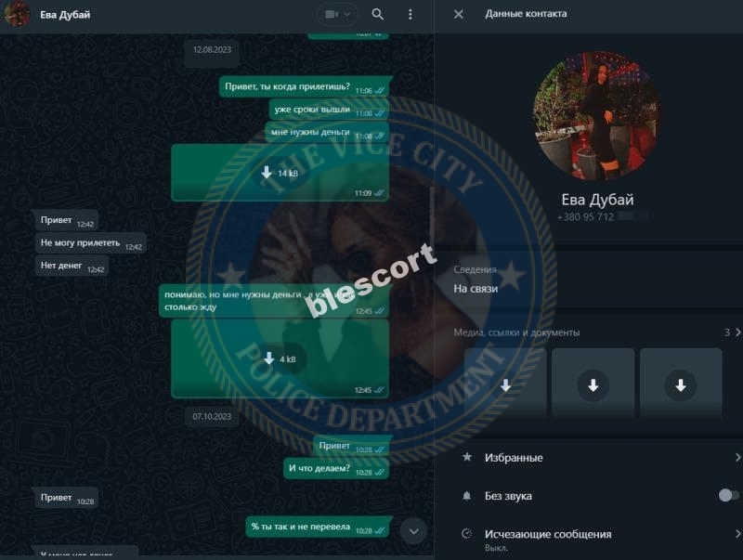Screen dimensions: 743x560
Task: Download the first media thumbnail
Action: (x=505, y=385)
